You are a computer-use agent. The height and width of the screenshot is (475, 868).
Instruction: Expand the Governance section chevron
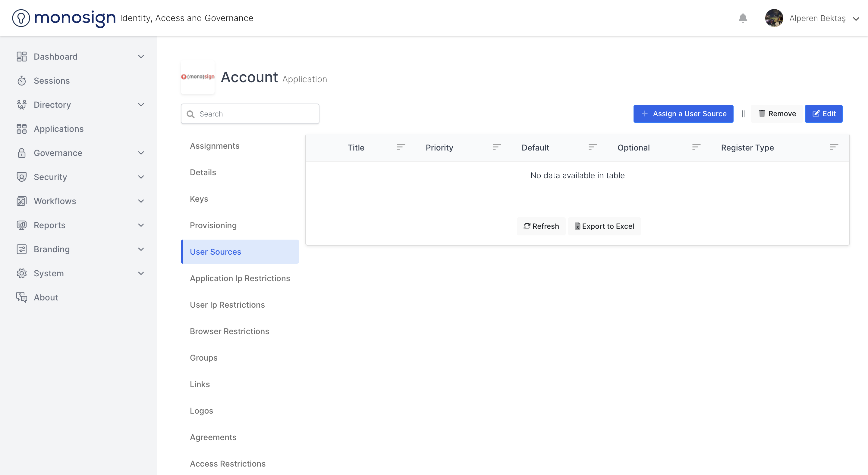click(x=141, y=153)
